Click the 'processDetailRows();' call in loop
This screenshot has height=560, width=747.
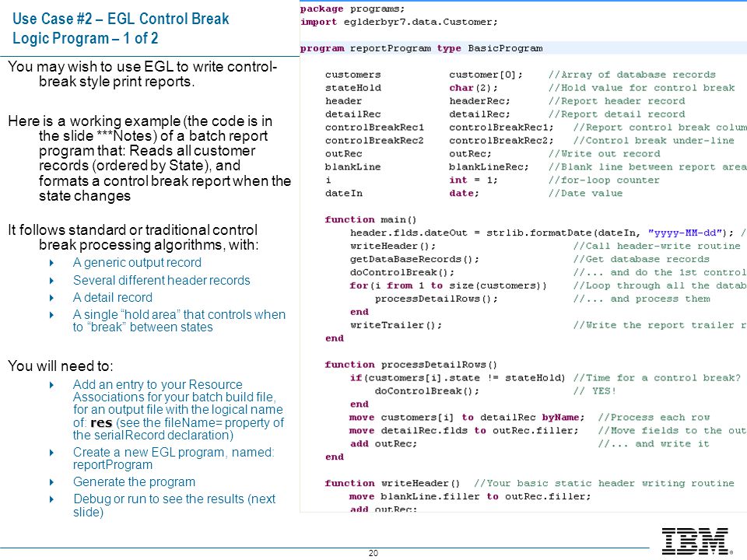click(436, 299)
